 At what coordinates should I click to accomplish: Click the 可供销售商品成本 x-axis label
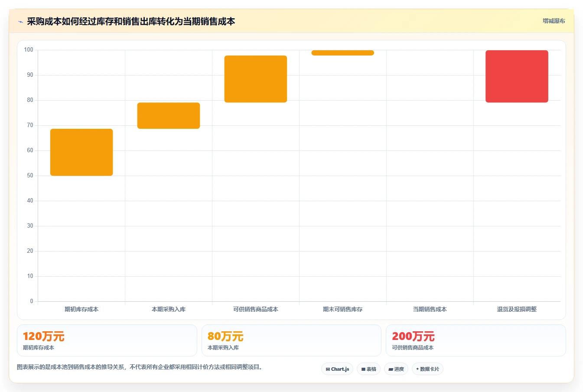(256, 309)
